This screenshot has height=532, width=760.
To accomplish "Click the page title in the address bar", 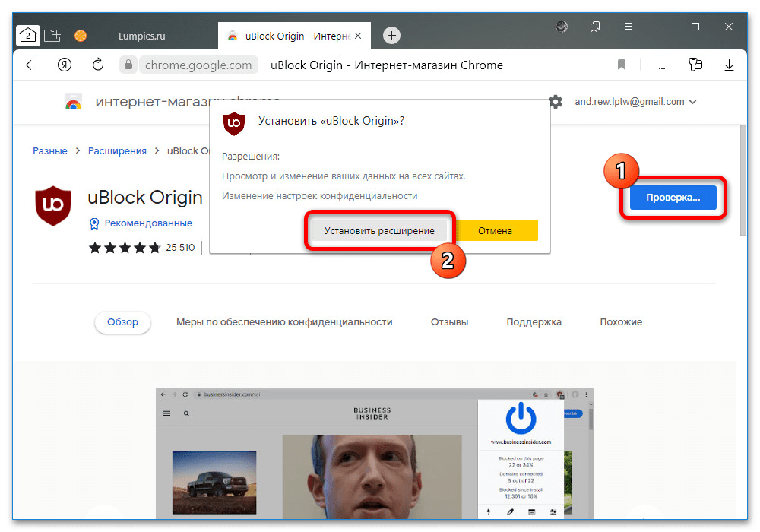I will tap(386, 65).
